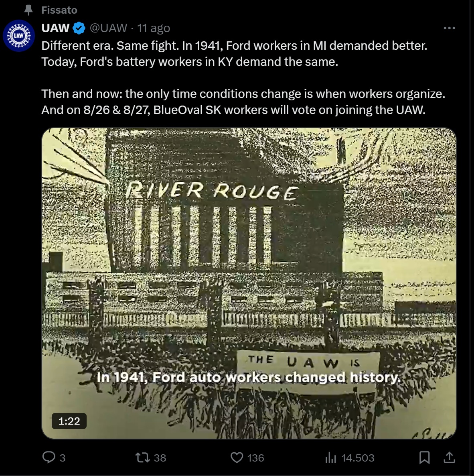Click the 136 likes count
474x476 pixels.
256,458
